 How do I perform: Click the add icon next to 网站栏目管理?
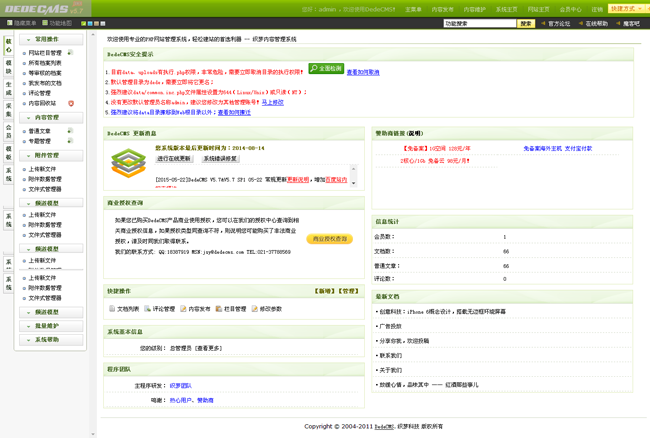(x=71, y=52)
